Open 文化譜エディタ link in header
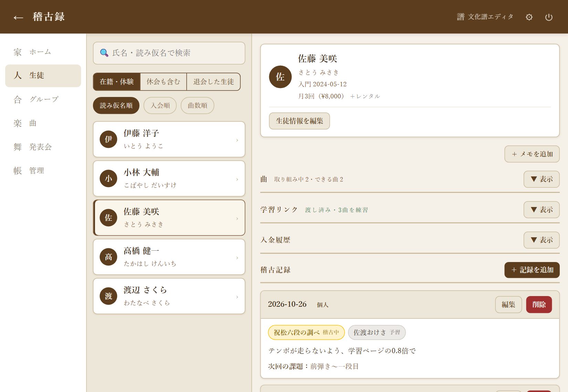Viewport: 568px width, 392px height. (485, 17)
